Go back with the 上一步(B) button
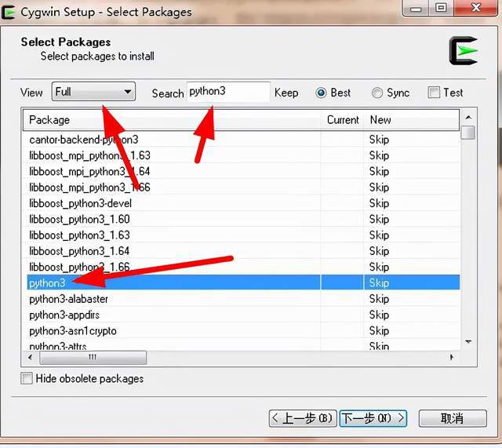502x448 pixels. click(303, 418)
